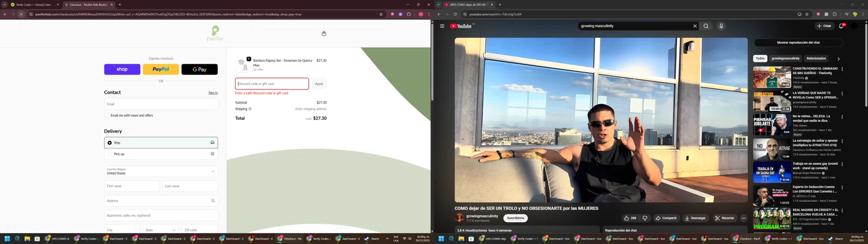
Task: Open options for No te retires DELEGA video
Action: (x=842, y=117)
